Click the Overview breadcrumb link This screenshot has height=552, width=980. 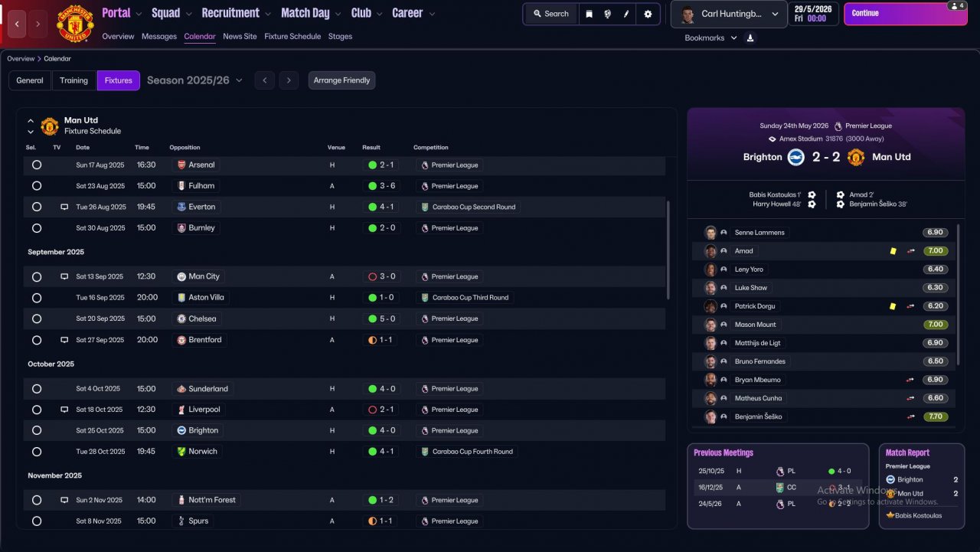click(x=21, y=59)
